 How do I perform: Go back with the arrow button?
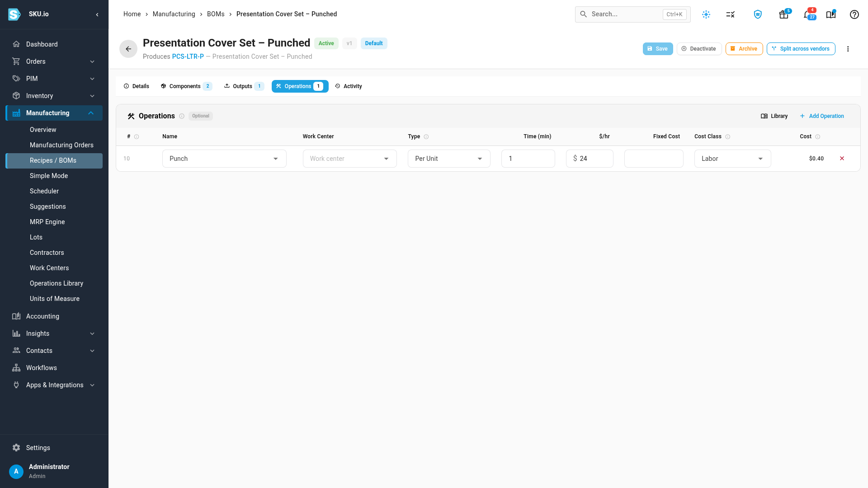tap(128, 49)
